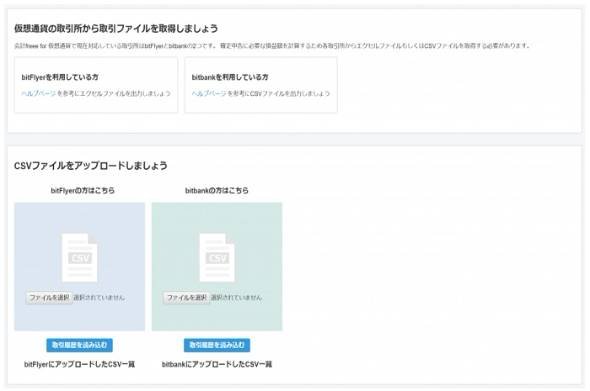590x391 pixels.
Task: Click the bitFlyerを利用している方 card heading
Action: pyautogui.click(x=60, y=77)
